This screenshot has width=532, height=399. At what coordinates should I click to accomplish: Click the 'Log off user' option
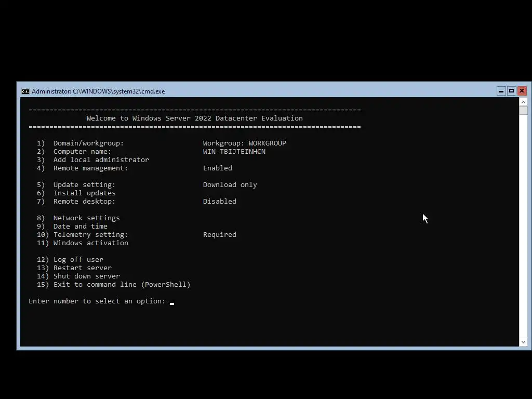pyautogui.click(x=70, y=260)
